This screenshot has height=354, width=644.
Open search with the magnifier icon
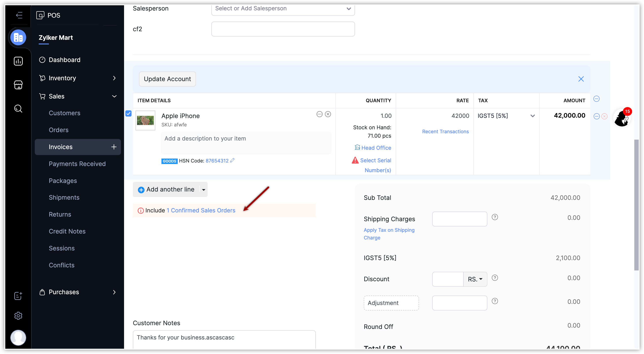[x=18, y=108]
